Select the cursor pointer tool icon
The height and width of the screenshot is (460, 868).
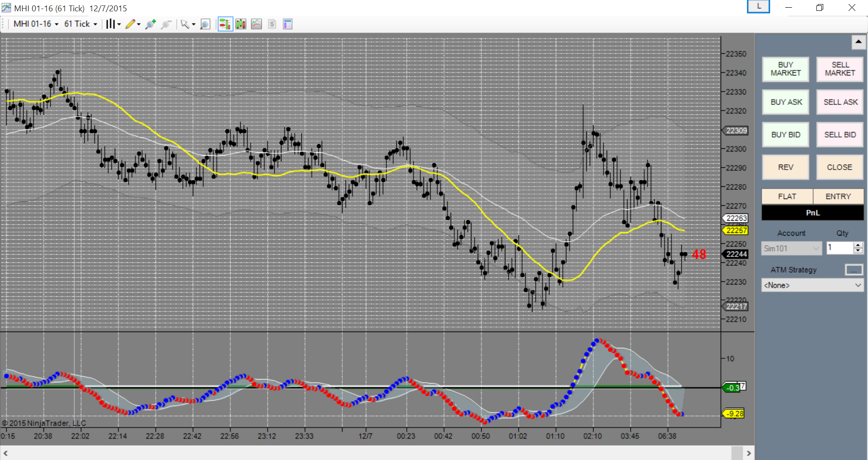point(187,24)
